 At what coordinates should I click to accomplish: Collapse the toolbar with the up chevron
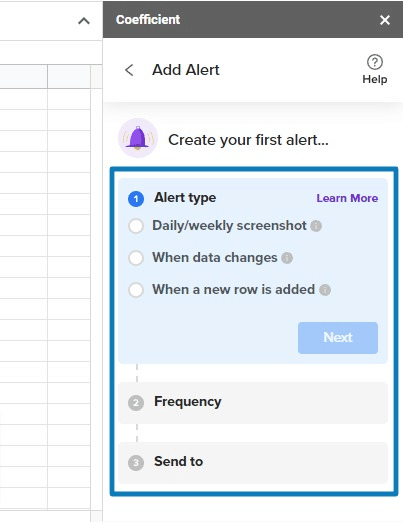[84, 21]
